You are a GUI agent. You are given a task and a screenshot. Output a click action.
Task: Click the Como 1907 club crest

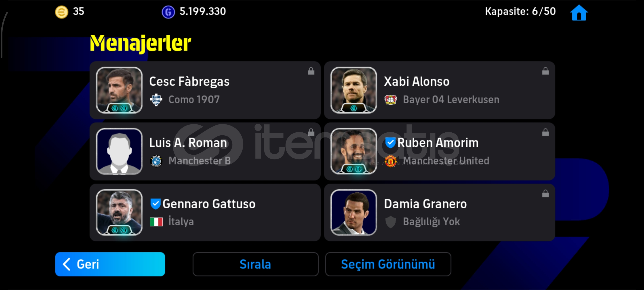(156, 100)
